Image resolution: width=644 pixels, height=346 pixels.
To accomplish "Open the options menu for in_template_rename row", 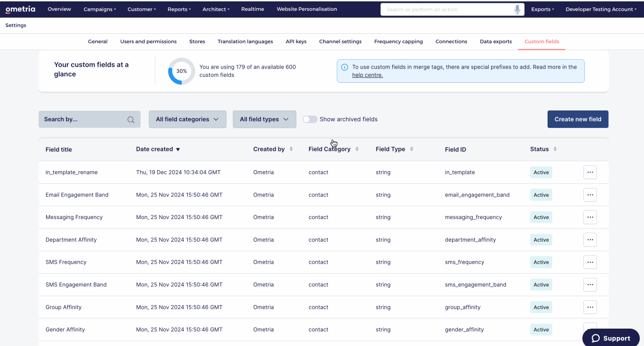I will point(590,172).
